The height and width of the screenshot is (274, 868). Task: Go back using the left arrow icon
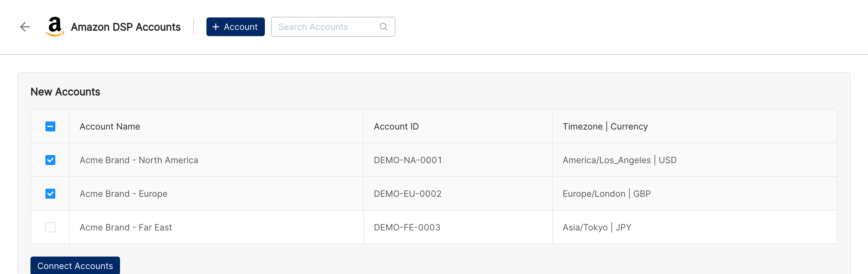coord(25,27)
